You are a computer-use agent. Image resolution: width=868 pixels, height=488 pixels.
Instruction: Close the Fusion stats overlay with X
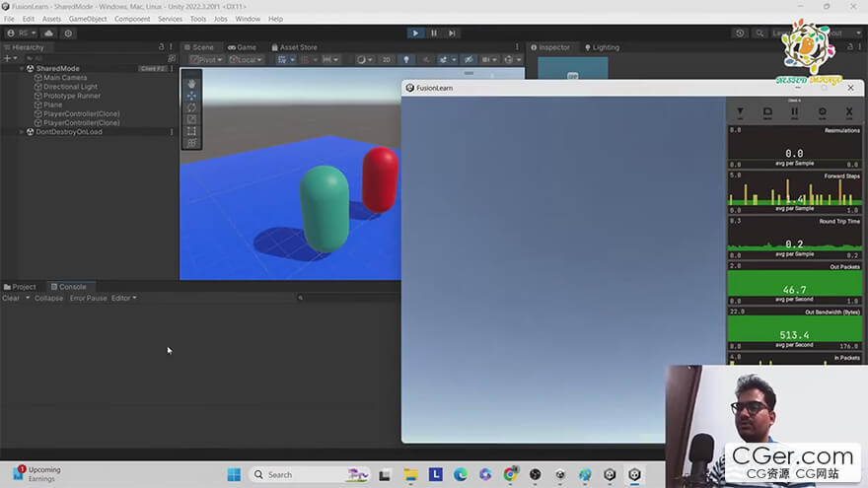(848, 112)
